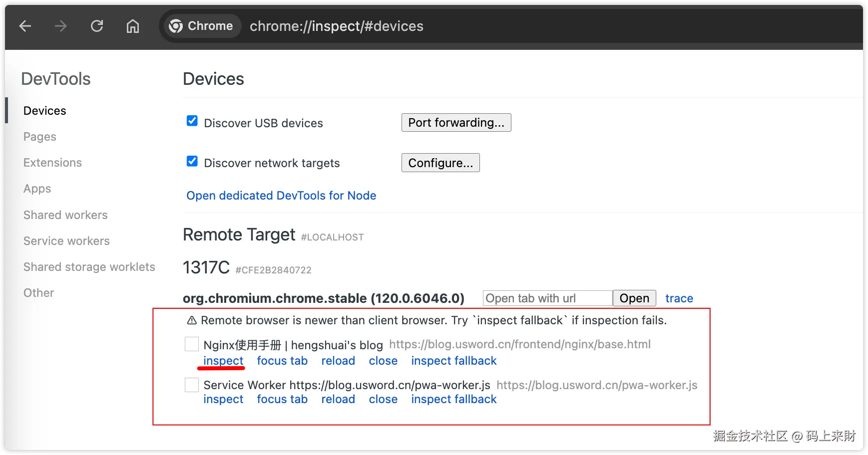Click into the Open tab with url field
The width and height of the screenshot is (868, 455).
(547, 298)
